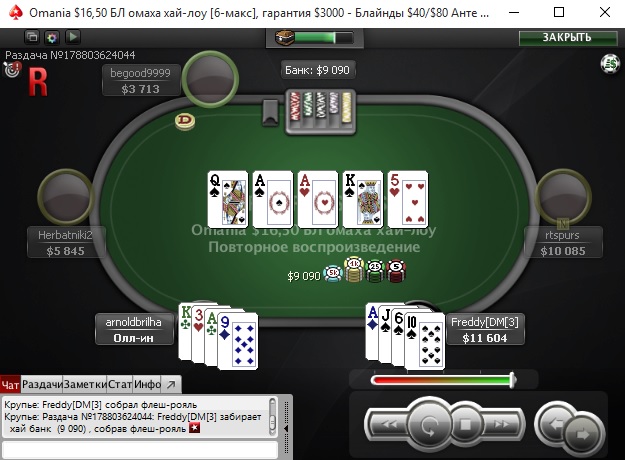Go to the previous hand arrow button
This screenshot has height=460, width=625.
(x=555, y=424)
